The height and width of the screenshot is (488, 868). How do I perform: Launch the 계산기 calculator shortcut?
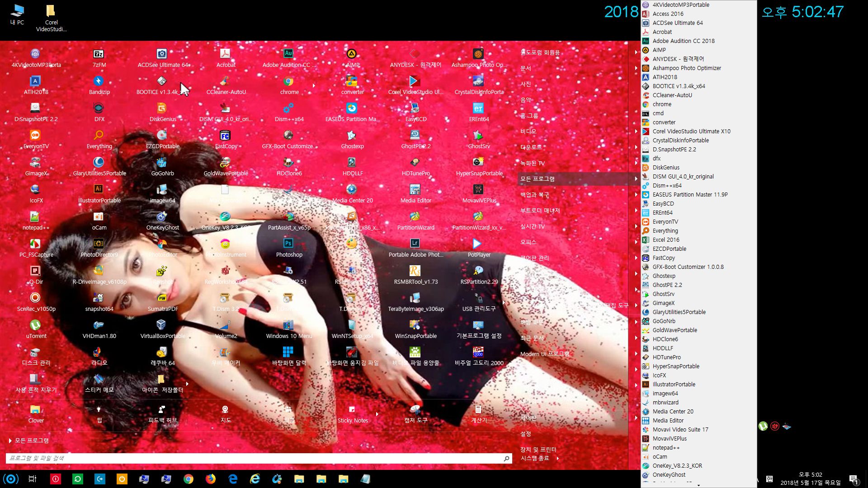[479, 414]
